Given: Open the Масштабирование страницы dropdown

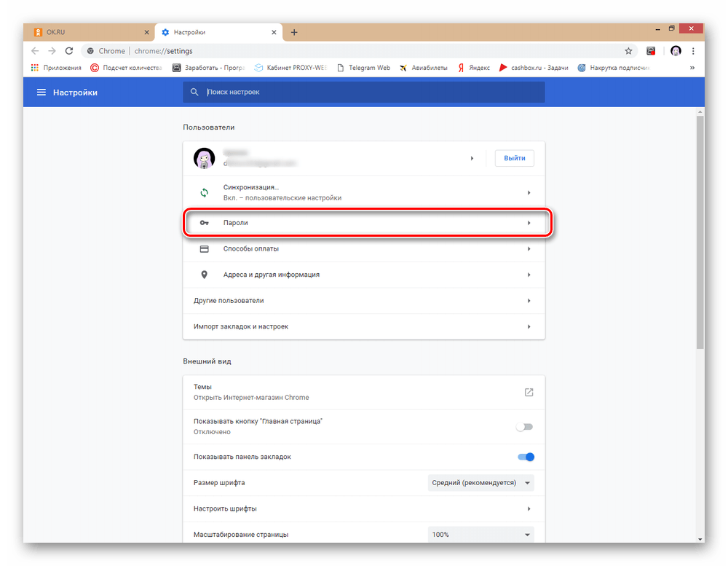Looking at the screenshot, I should (x=480, y=534).
